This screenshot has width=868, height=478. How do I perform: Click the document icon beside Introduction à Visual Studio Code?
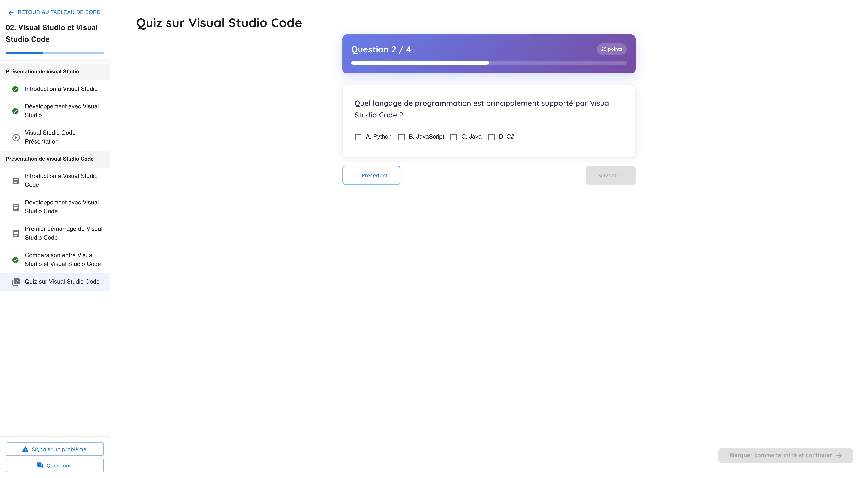(16, 181)
